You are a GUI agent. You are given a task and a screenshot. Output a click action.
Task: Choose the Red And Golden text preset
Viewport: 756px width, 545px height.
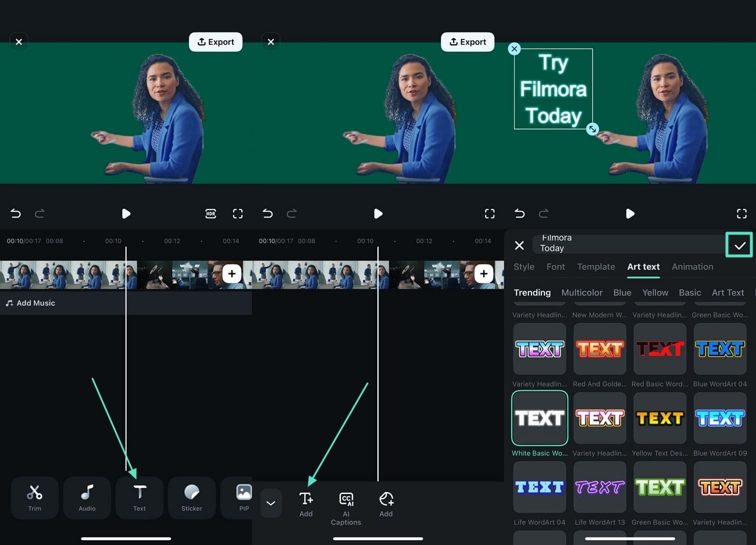click(x=600, y=349)
